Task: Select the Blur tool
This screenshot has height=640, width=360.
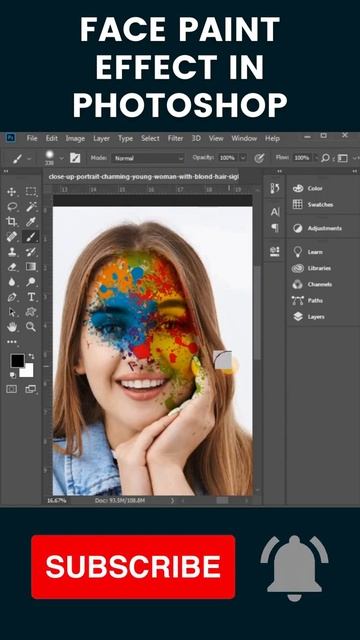Action: (11, 282)
